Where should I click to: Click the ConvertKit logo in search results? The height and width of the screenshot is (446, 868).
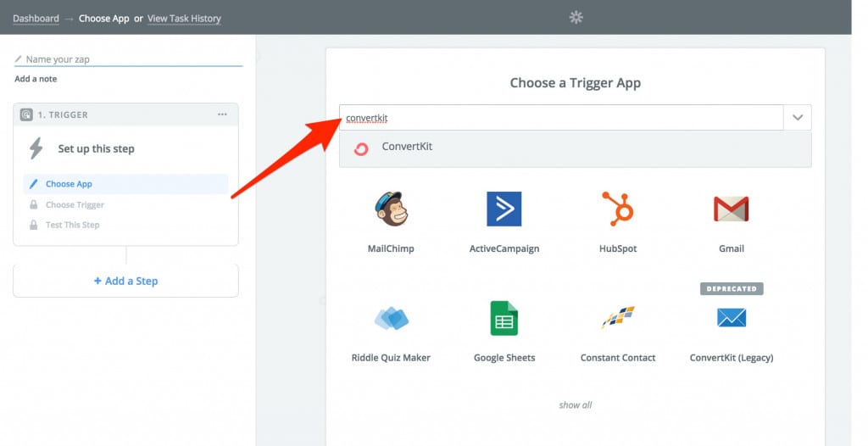(361, 148)
